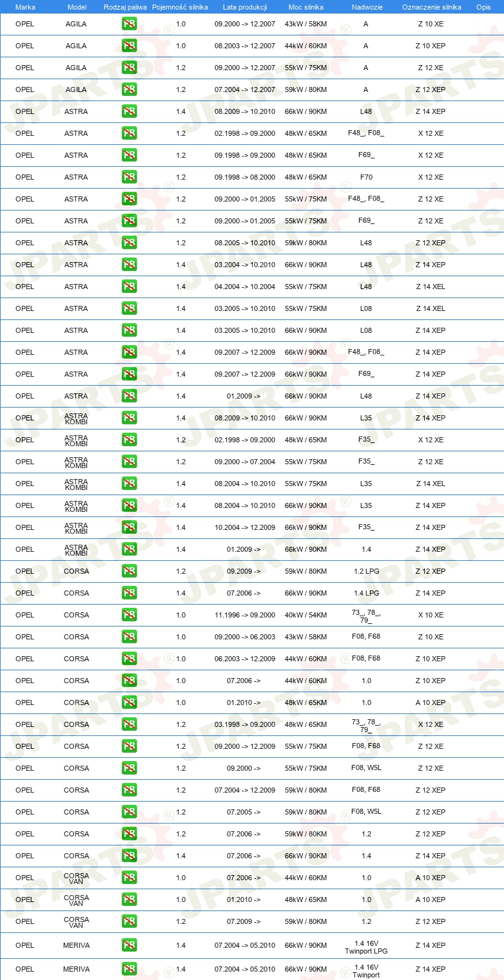Image resolution: width=504 pixels, height=980 pixels.
Task: Click the fuel icon in ASTRA F70 row
Action: click(129, 177)
